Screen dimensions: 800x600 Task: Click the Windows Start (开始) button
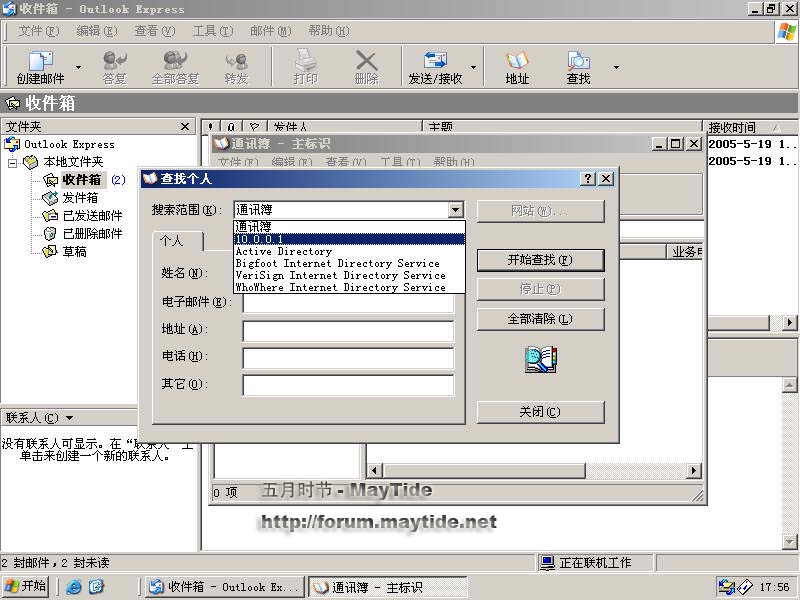(26, 586)
